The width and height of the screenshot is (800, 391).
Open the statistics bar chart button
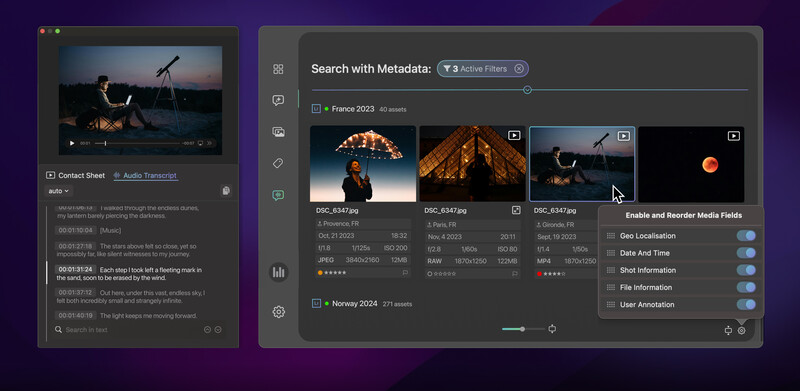click(x=279, y=272)
